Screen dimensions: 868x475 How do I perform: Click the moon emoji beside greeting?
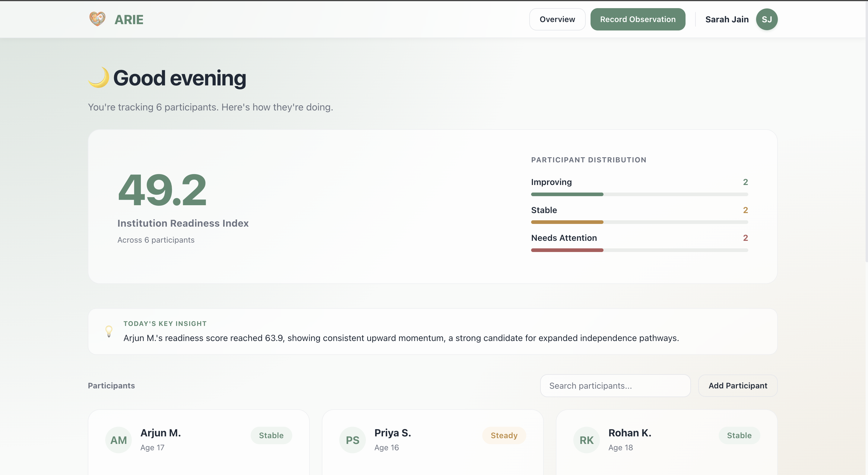coord(99,78)
